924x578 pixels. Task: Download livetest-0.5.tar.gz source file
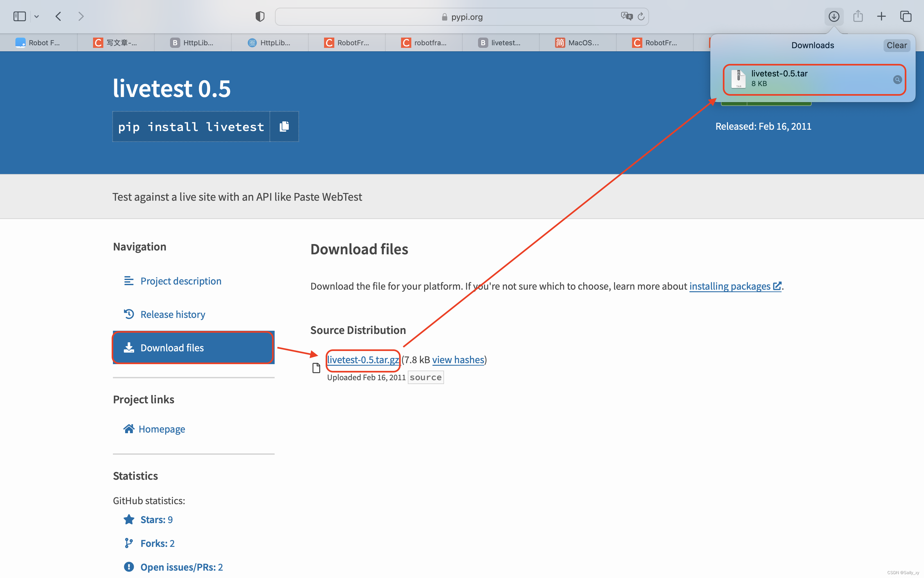pyautogui.click(x=363, y=360)
